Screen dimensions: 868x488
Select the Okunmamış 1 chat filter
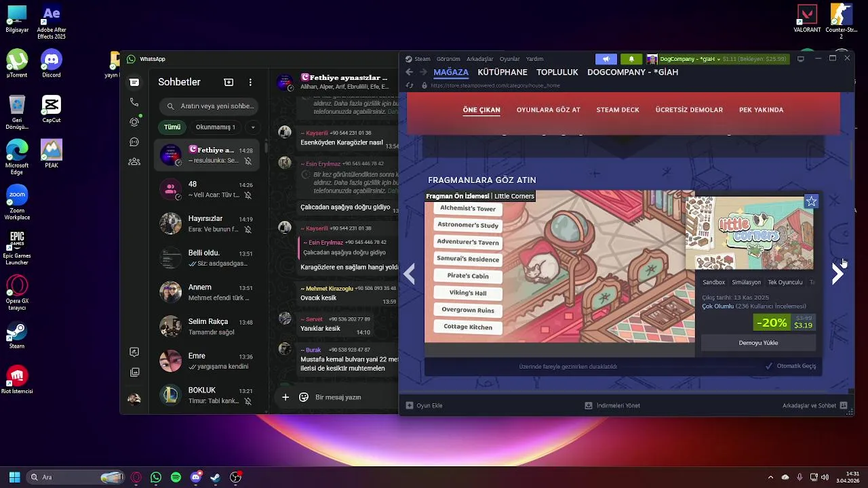click(216, 127)
